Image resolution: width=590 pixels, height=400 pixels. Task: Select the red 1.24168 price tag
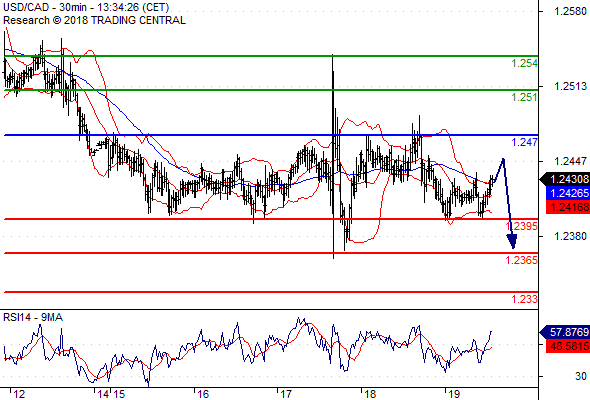[x=568, y=207]
